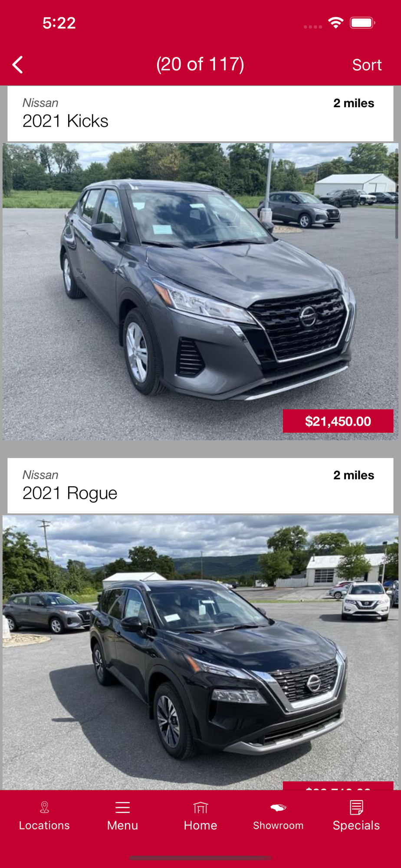401x868 pixels.
Task: Open the 2021 Rogue listing title
Action: 70,493
